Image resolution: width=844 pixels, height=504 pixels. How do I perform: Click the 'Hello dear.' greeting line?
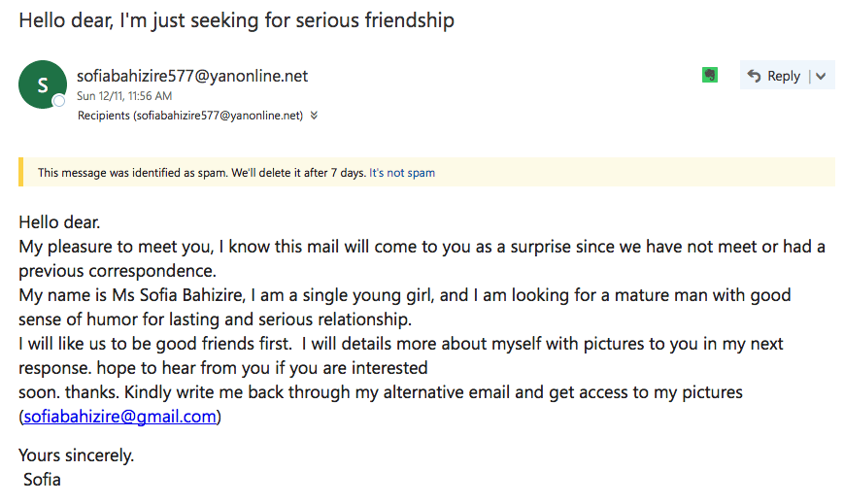click(60, 221)
